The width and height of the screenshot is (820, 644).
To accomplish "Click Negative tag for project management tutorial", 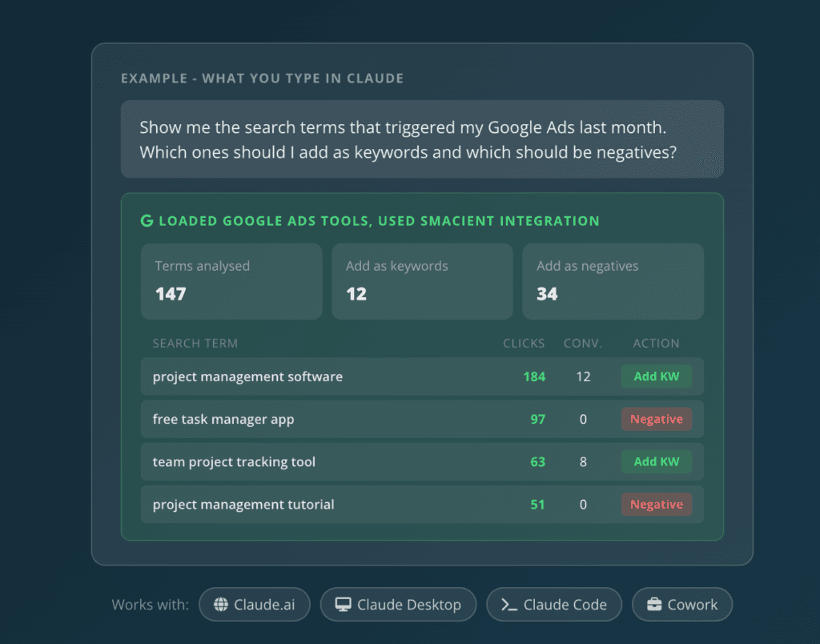I will coord(657,505).
